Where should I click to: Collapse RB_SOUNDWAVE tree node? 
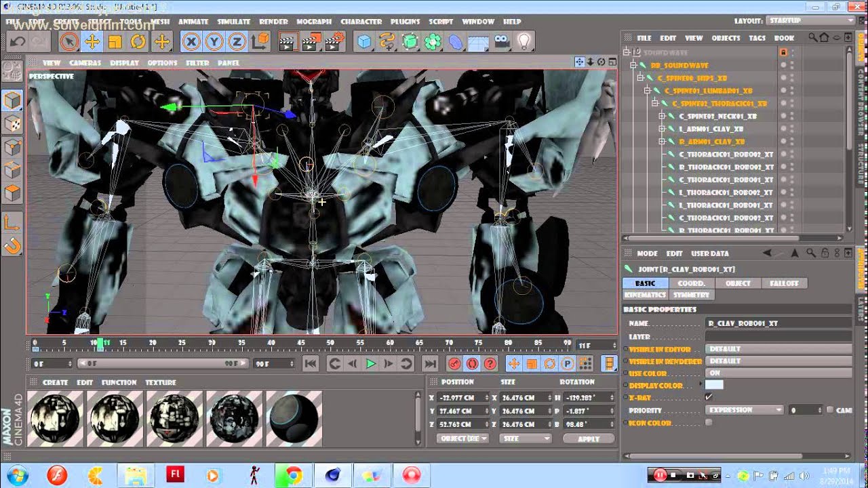tap(633, 65)
